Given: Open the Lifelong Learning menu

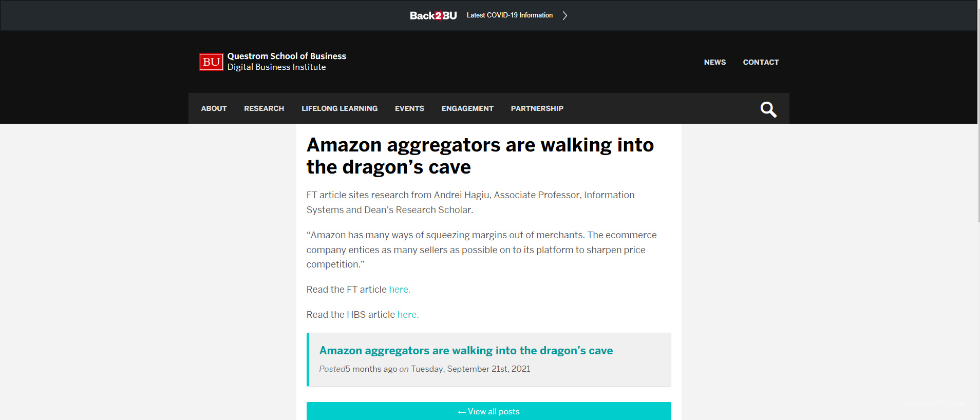Looking at the screenshot, I should pyautogui.click(x=340, y=108).
